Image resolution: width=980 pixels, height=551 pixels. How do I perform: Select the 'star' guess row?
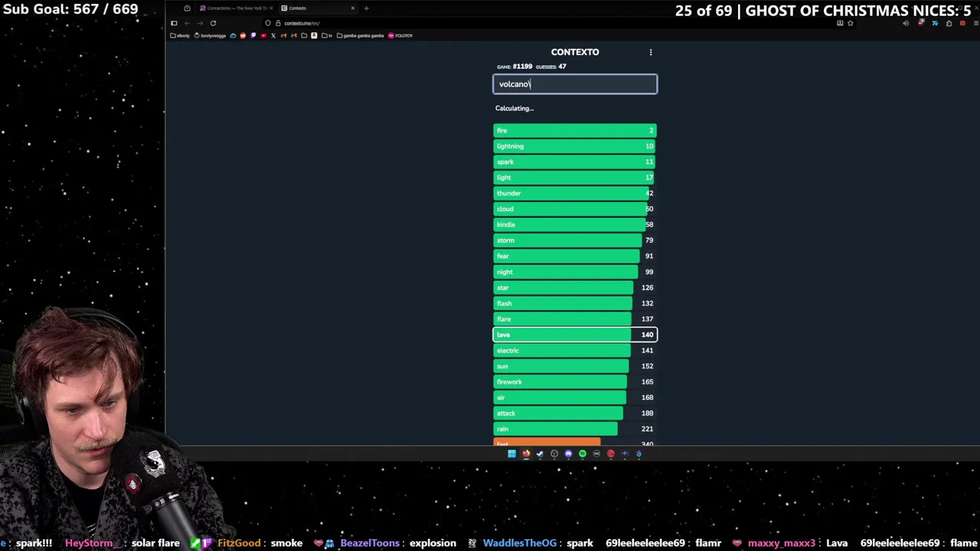coord(575,287)
